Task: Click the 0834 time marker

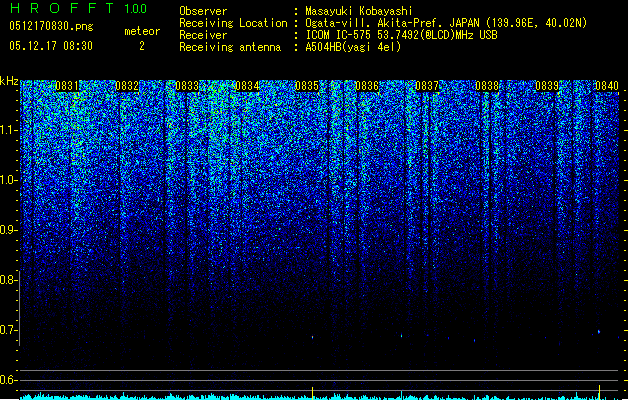Action: coord(247,86)
